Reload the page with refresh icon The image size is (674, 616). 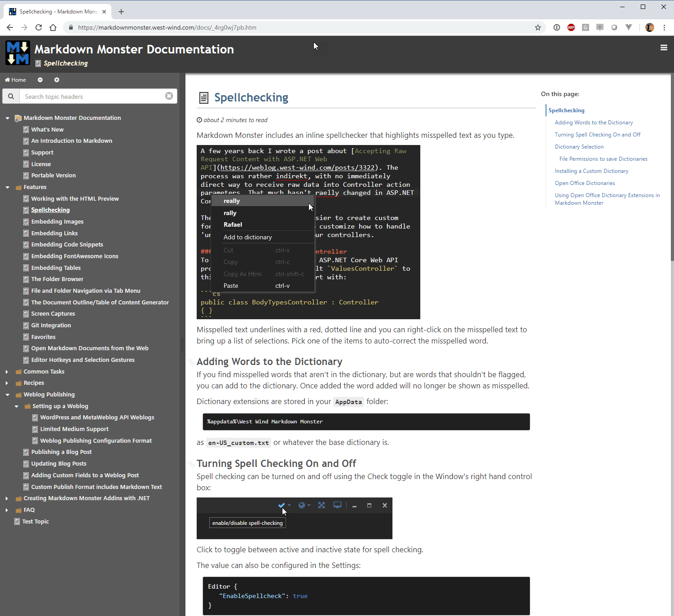point(39,27)
